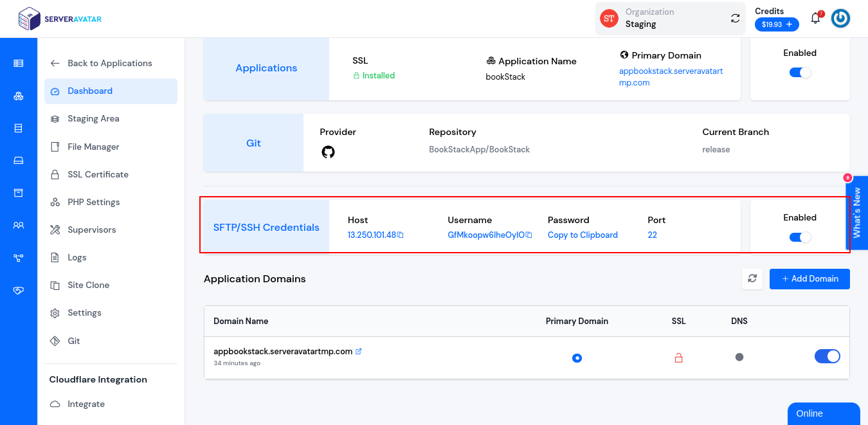Open the backup archive icon in blue sidebar
This screenshot has width=868, height=425.
tap(19, 193)
